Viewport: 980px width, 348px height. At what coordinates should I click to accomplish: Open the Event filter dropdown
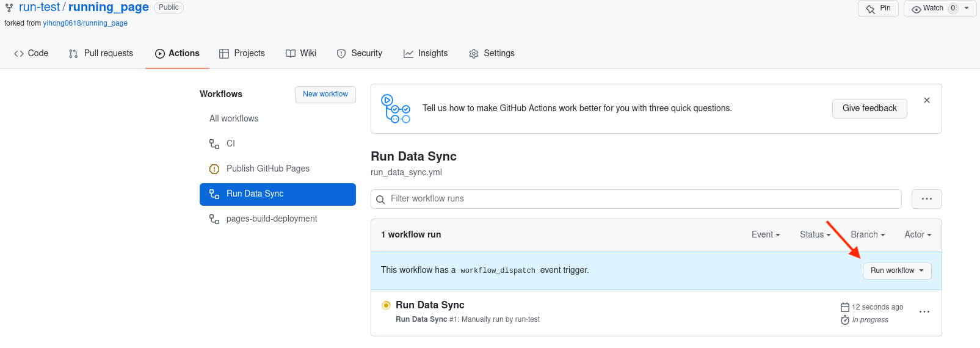tap(765, 234)
